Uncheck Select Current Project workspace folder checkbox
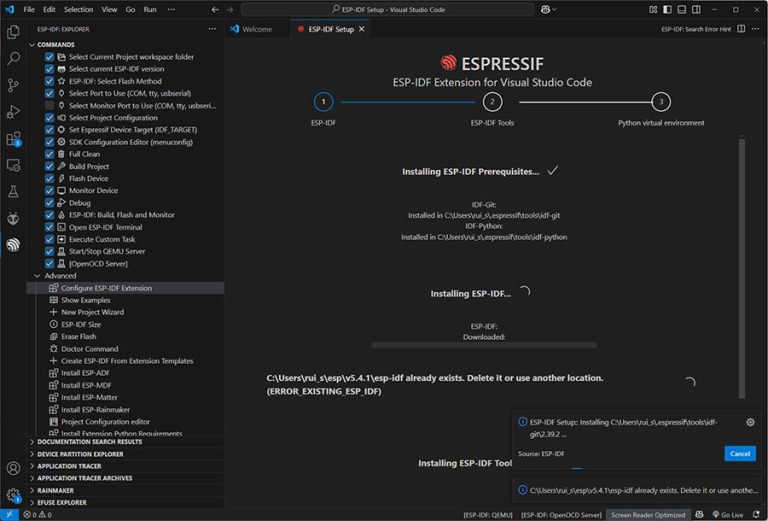This screenshot has width=768, height=521. [x=49, y=57]
